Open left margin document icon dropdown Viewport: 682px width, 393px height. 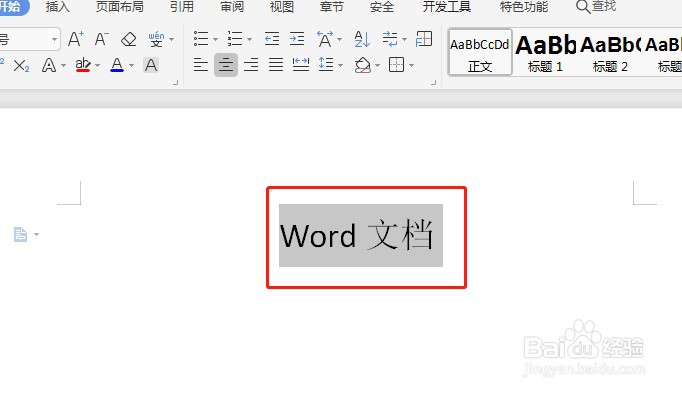tap(37, 234)
